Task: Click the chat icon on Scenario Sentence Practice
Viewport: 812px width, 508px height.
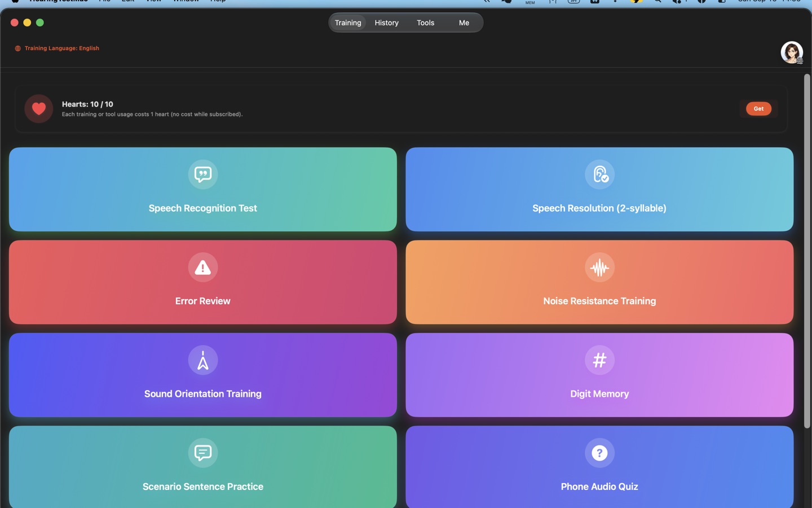Action: (203, 453)
